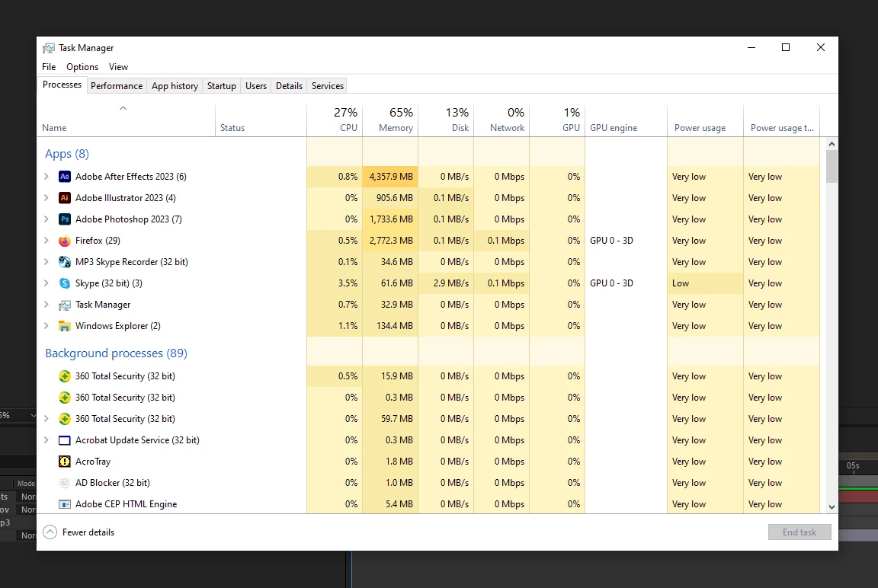Click Fewer details toggle

coord(79,532)
